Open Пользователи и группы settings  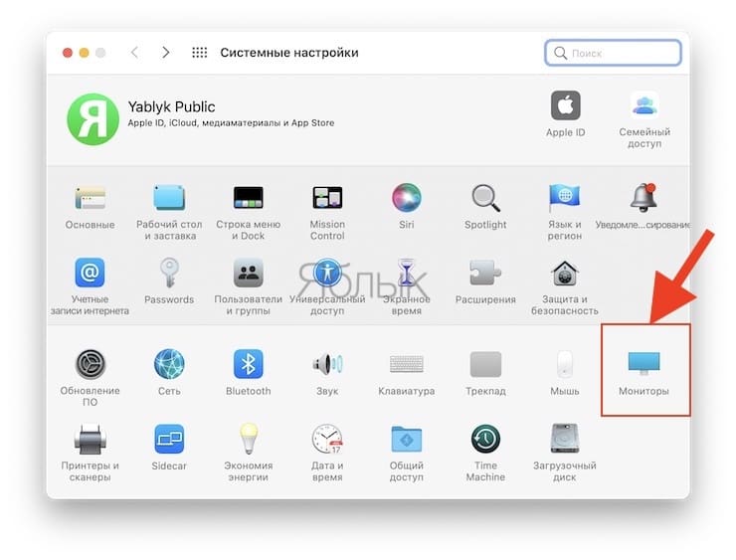click(249, 273)
